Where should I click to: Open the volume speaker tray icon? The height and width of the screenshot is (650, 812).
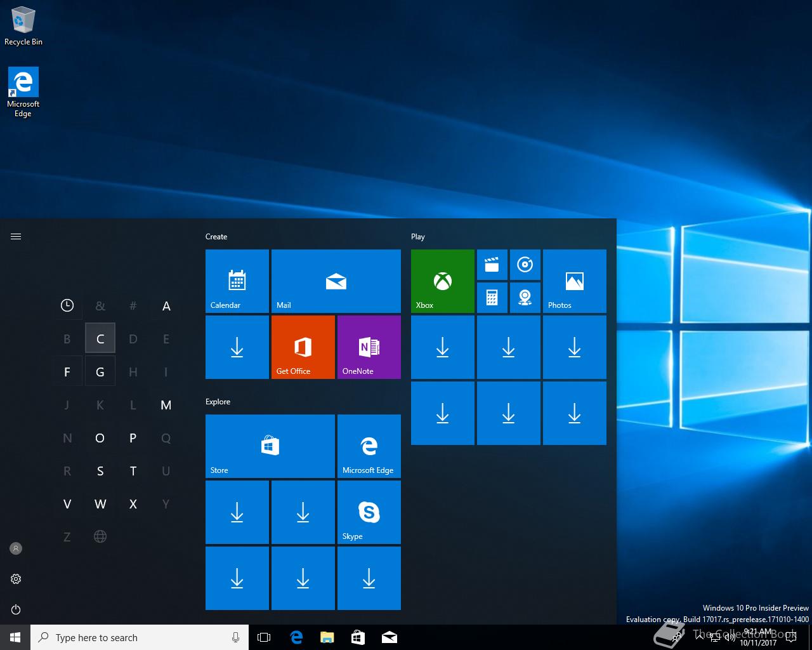(x=730, y=637)
